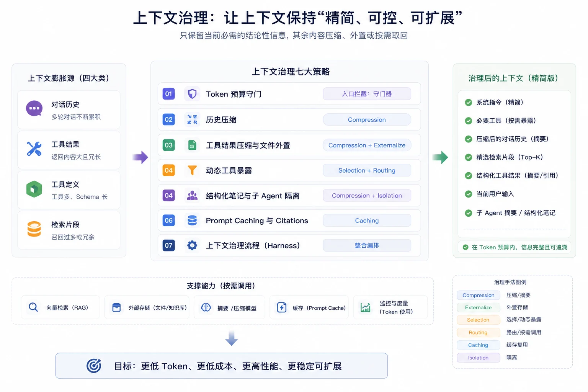Click the lightning document icon for 缓存

tap(282, 307)
